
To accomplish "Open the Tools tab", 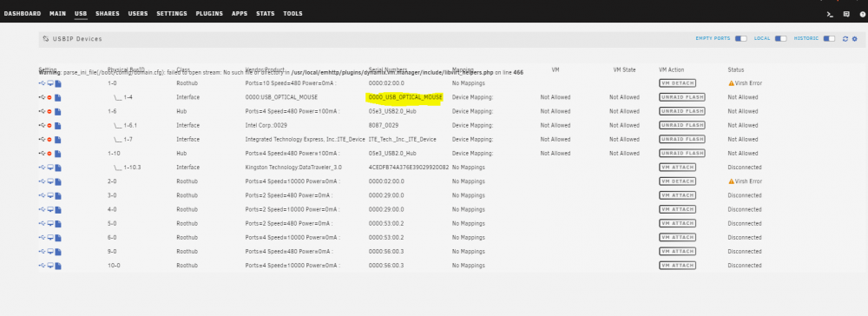I will pyautogui.click(x=293, y=13).
